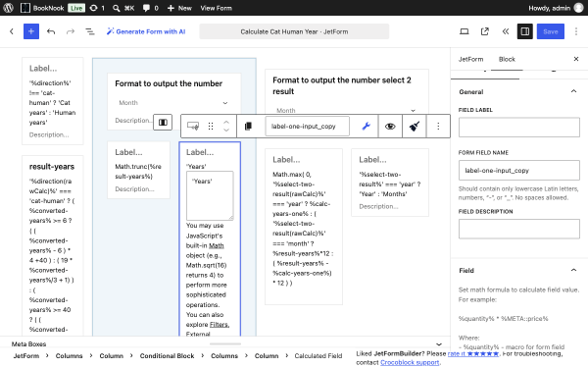588x368 pixels.
Task: Open the Month dropdown under Format to output the number
Action: pos(174,103)
